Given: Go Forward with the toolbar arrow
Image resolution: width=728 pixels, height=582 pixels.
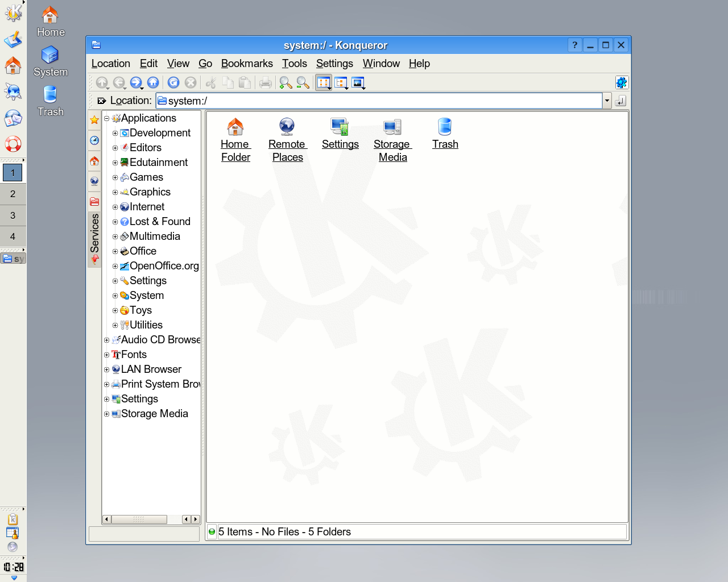Looking at the screenshot, I should (136, 83).
